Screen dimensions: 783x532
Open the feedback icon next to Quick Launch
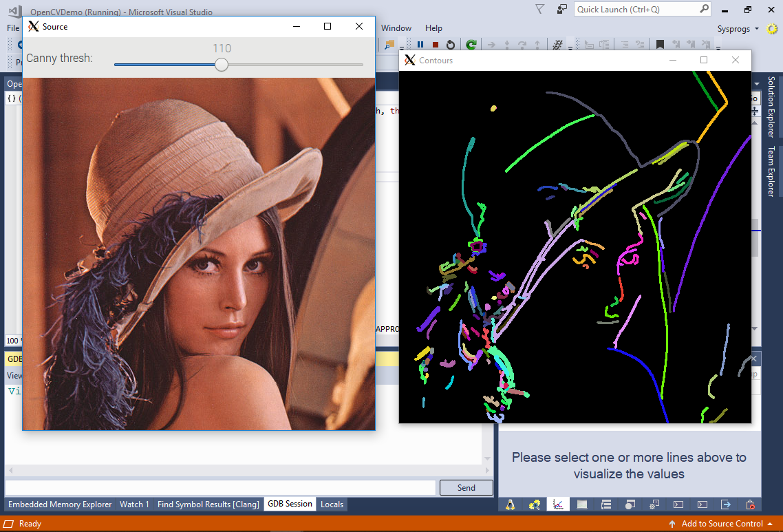coord(562,9)
